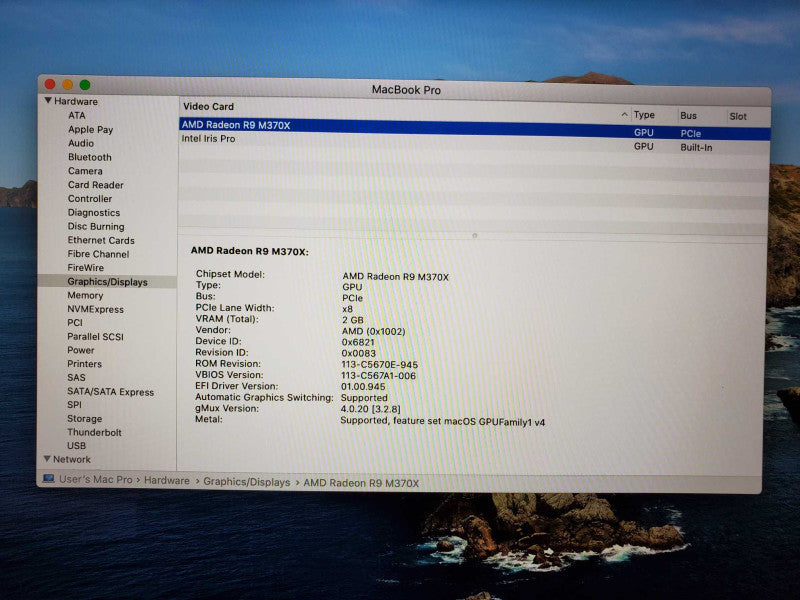The height and width of the screenshot is (600, 800).
Task: Select Audio in the Hardware list
Action: (81, 143)
